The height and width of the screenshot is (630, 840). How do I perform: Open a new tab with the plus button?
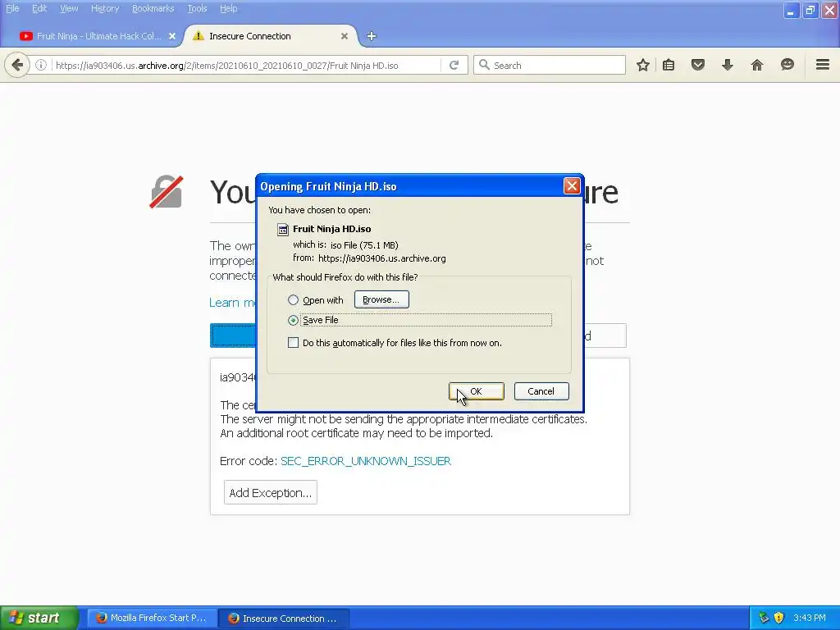[x=372, y=36]
